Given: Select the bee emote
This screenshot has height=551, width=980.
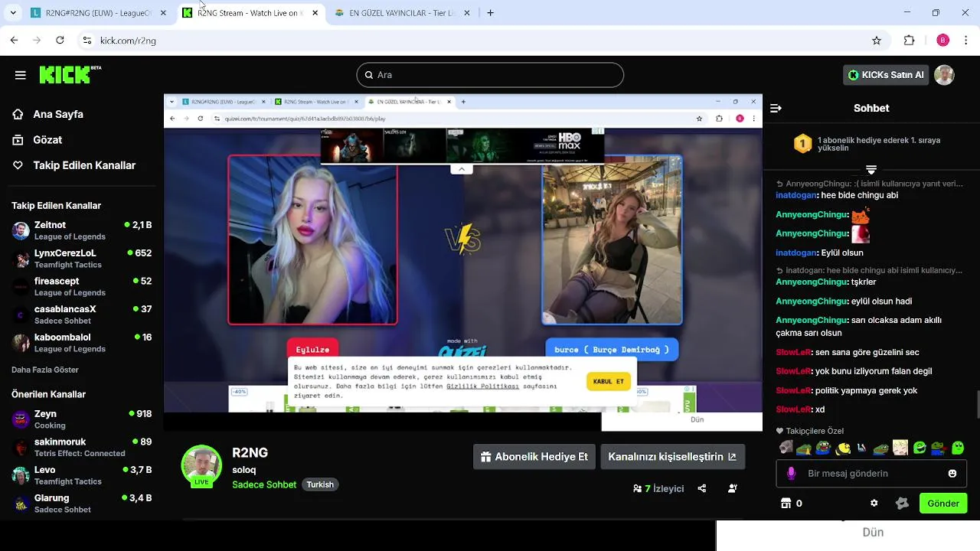Looking at the screenshot, I should pos(843,448).
